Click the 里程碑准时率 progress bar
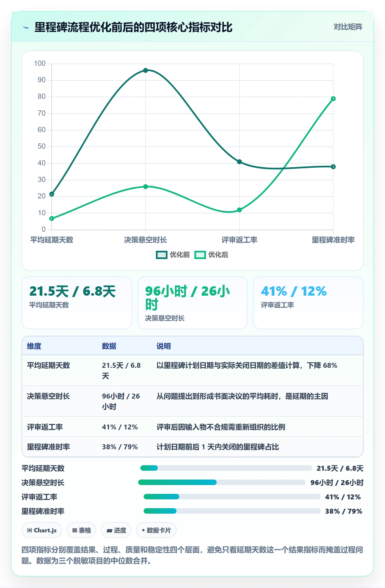This screenshot has height=588, width=385. [x=232, y=511]
